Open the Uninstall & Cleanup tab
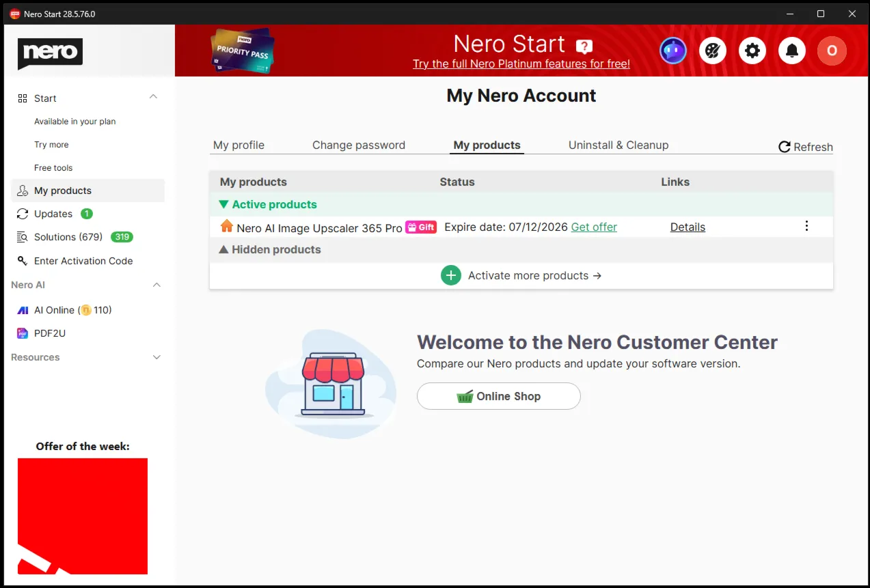 [x=618, y=145]
